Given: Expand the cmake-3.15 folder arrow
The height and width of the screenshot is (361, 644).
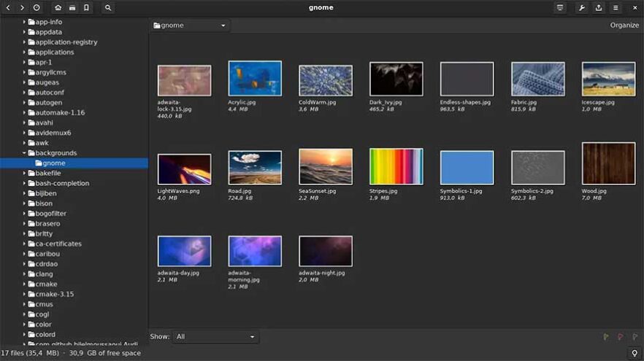Looking at the screenshot, I should pyautogui.click(x=24, y=294).
